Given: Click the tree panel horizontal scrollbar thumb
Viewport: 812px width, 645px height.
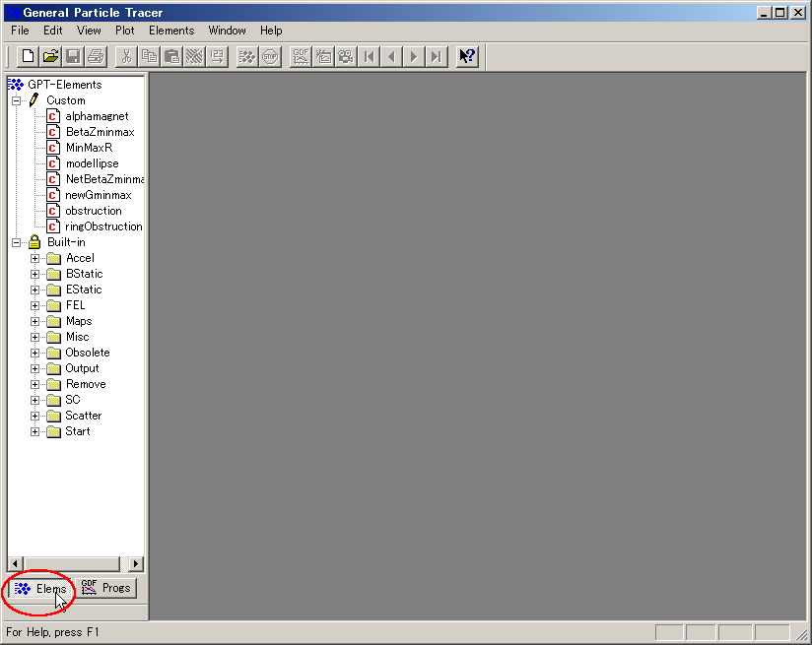Looking at the screenshot, I should tap(72, 563).
